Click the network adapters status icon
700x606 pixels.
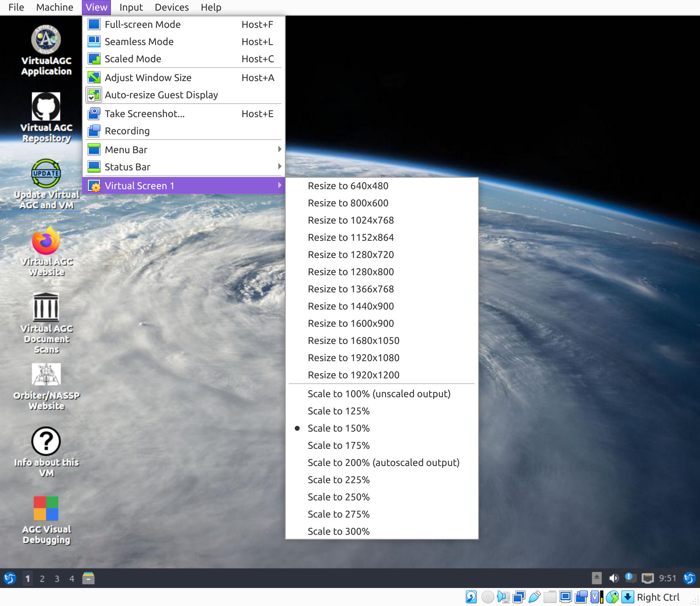tap(519, 597)
